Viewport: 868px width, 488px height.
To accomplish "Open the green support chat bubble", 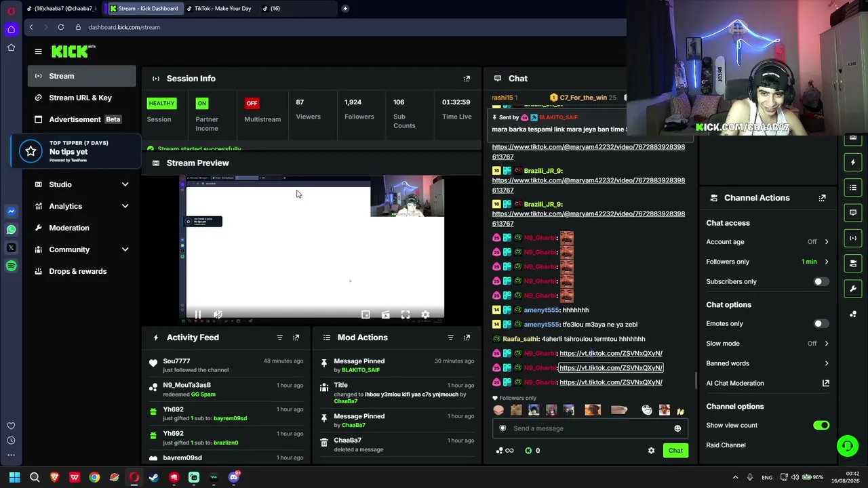I will [847, 446].
